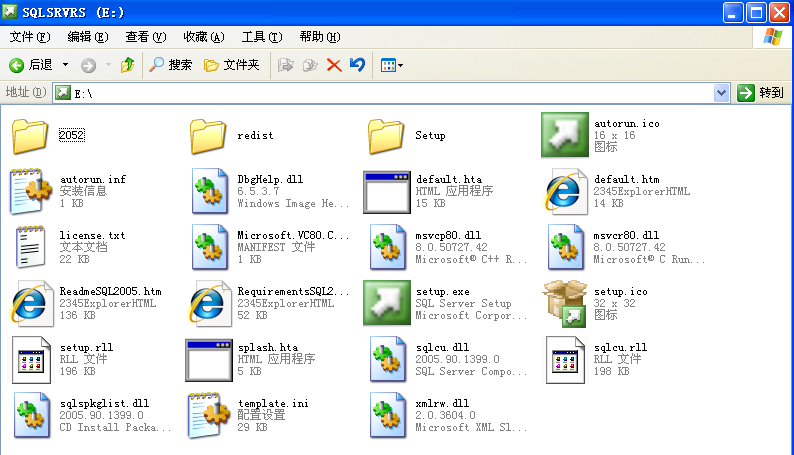Select the setup.ico box icon
Image resolution: width=794 pixels, height=455 pixels.
coord(565,304)
